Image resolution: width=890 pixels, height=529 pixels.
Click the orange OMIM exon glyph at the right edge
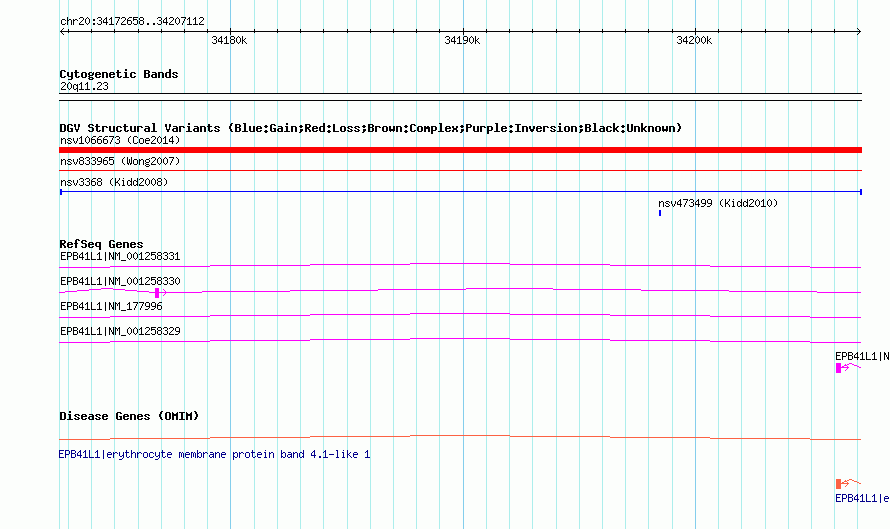tap(838, 484)
